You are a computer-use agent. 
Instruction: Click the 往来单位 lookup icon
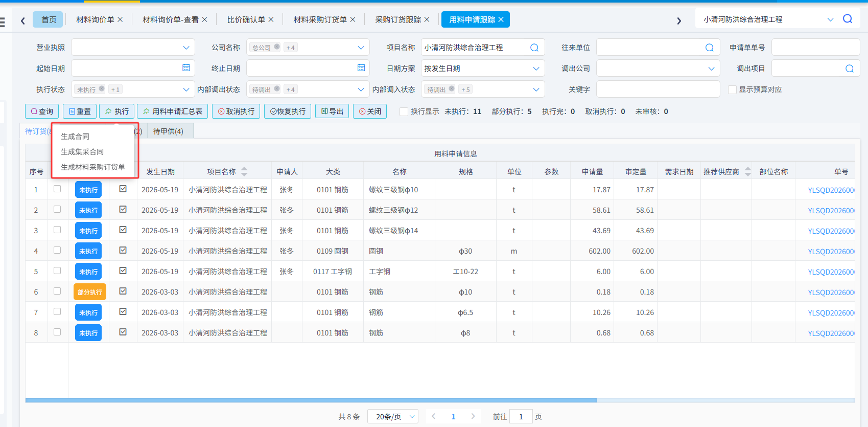[710, 48]
